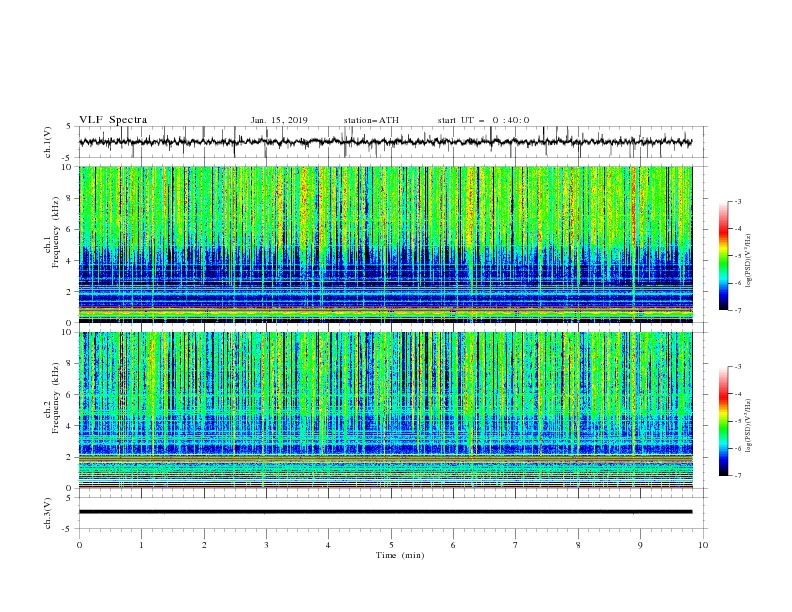The width and height of the screenshot is (792, 612).
Task: Click the ch.2 spectrogram panel
Action: pyautogui.click(x=386, y=410)
